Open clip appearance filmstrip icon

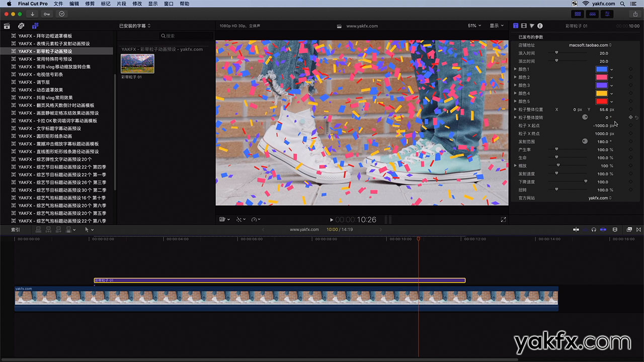[615, 230]
